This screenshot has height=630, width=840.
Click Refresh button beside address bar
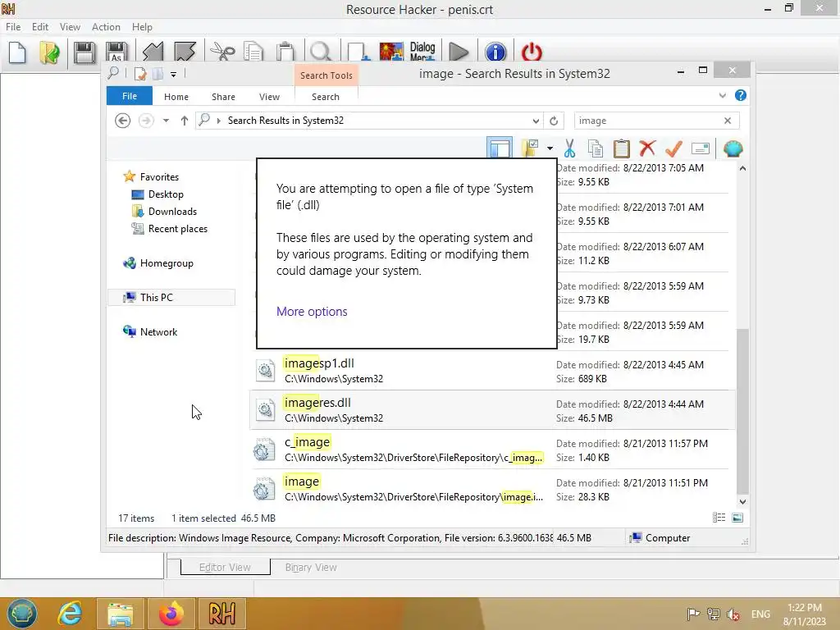(554, 121)
